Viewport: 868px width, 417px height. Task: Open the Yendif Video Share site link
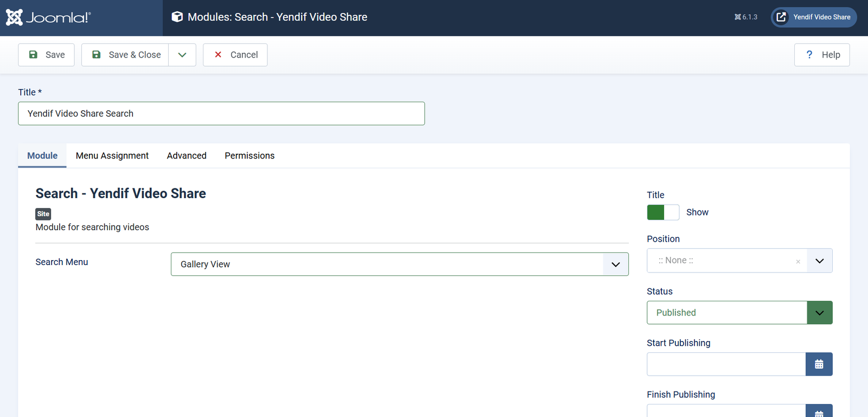pyautogui.click(x=814, y=17)
